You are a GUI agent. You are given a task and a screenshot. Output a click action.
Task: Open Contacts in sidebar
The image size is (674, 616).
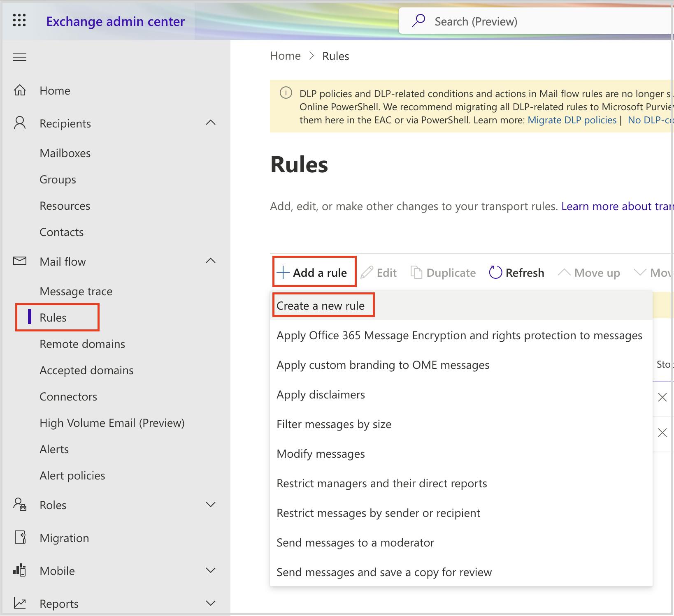pos(61,232)
